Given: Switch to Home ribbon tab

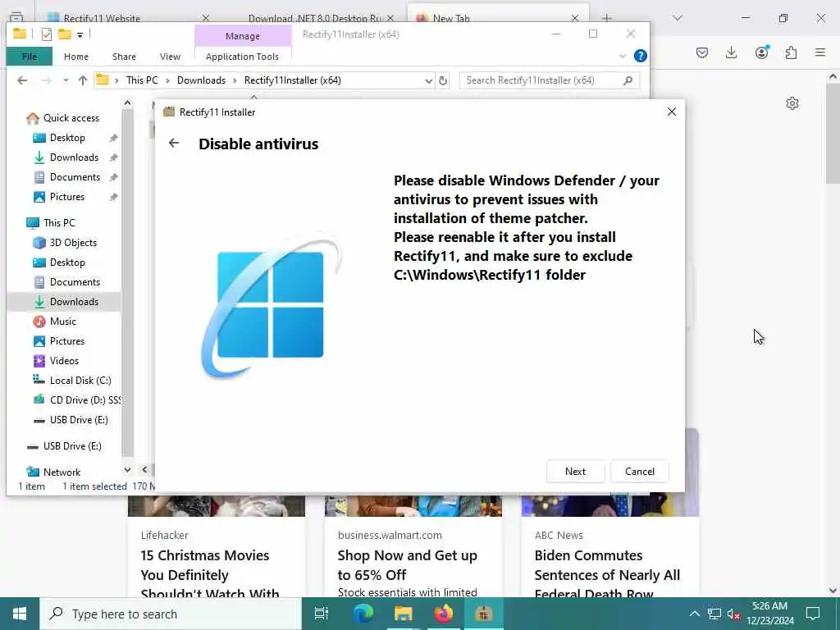Looking at the screenshot, I should (x=76, y=57).
